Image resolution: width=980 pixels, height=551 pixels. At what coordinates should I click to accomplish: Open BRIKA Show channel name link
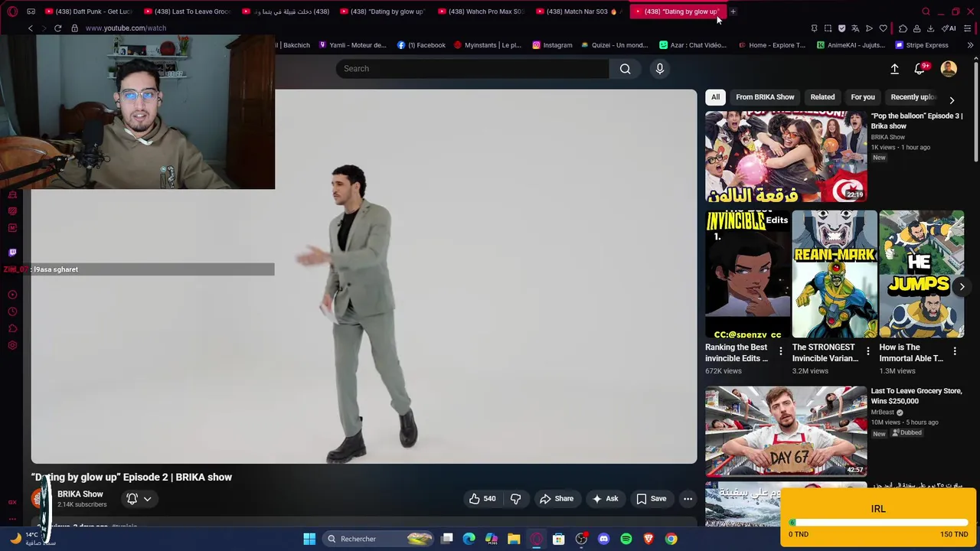[80, 494]
